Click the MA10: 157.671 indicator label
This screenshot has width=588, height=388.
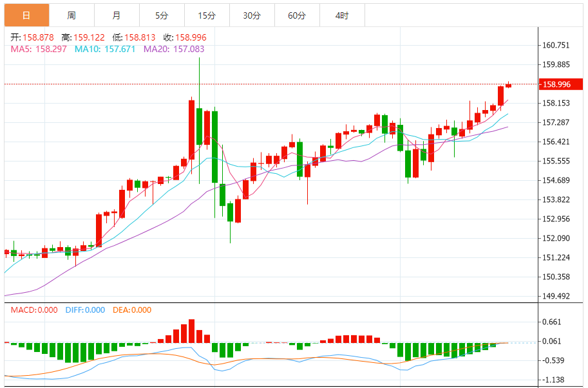coord(105,49)
